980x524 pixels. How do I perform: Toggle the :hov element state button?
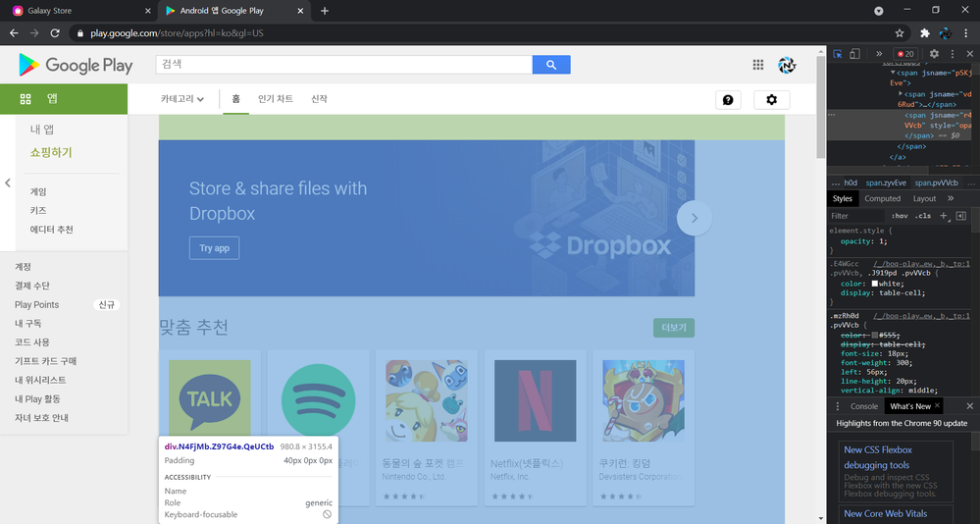pyautogui.click(x=900, y=216)
